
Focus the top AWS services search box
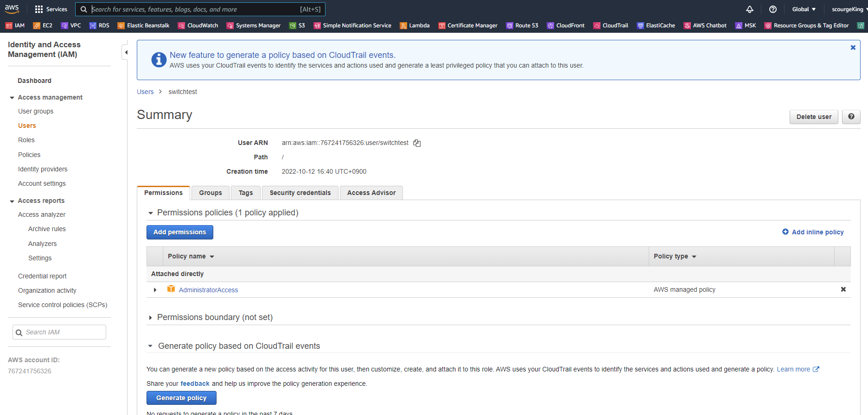(x=200, y=9)
